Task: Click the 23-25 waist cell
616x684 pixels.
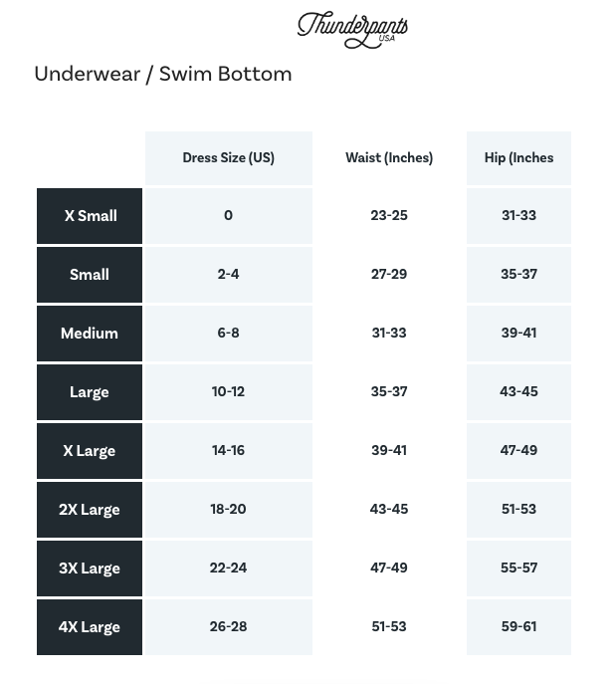Action: (389, 216)
